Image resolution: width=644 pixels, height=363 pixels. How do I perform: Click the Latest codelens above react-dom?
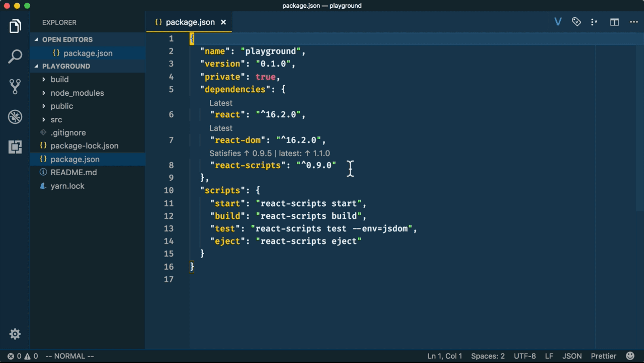[x=221, y=128]
